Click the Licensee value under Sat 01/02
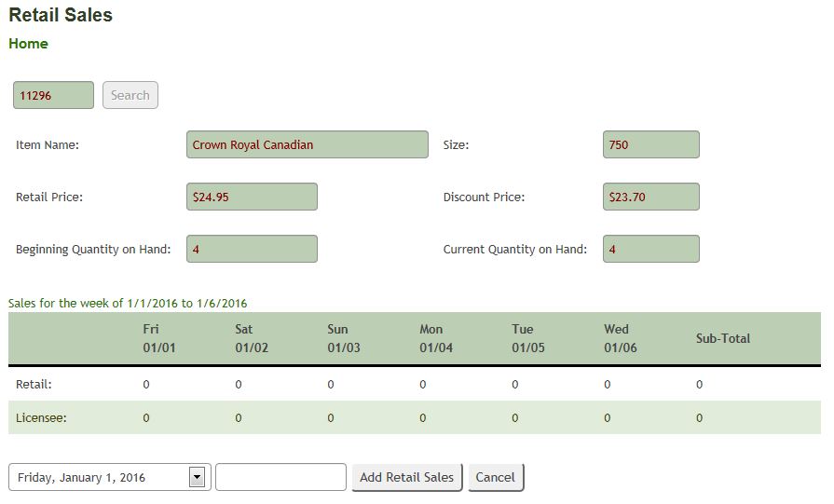Image resolution: width=834 pixels, height=504 pixels. 239,418
